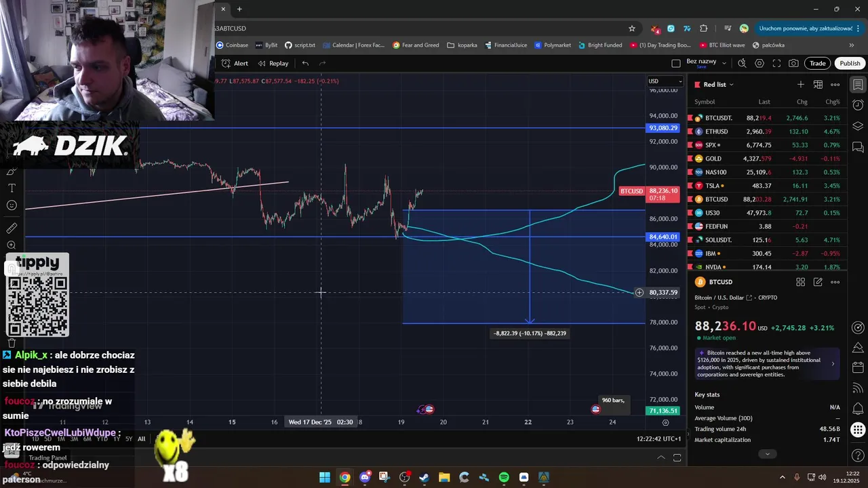Open Windows Start menu
The width and height of the screenshot is (868, 488).
[x=325, y=477]
